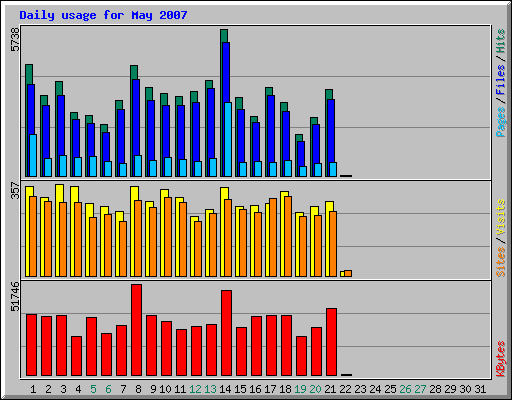The width and height of the screenshot is (512, 400).
Task: Click the orange sites bar for day 8
Action: tap(138, 238)
